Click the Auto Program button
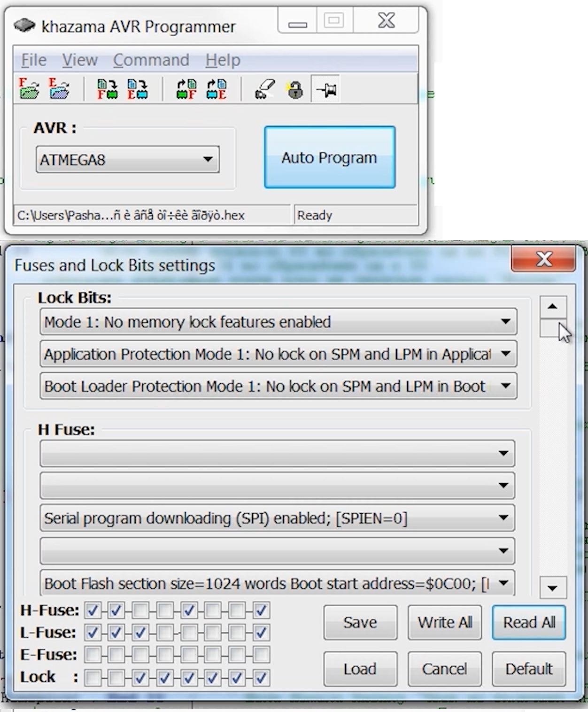 (x=329, y=157)
